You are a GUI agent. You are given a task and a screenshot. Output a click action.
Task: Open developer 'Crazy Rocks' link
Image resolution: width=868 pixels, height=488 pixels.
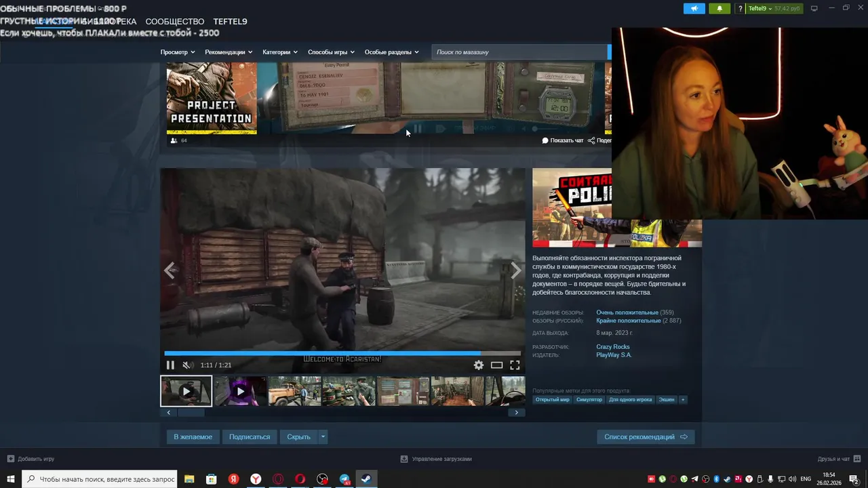(x=613, y=347)
